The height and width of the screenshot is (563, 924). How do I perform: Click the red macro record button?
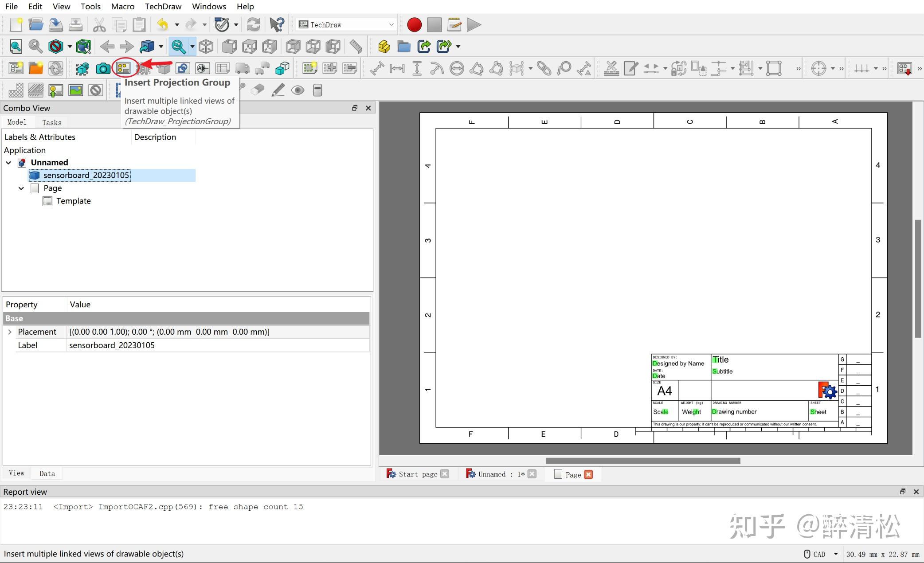414,25
